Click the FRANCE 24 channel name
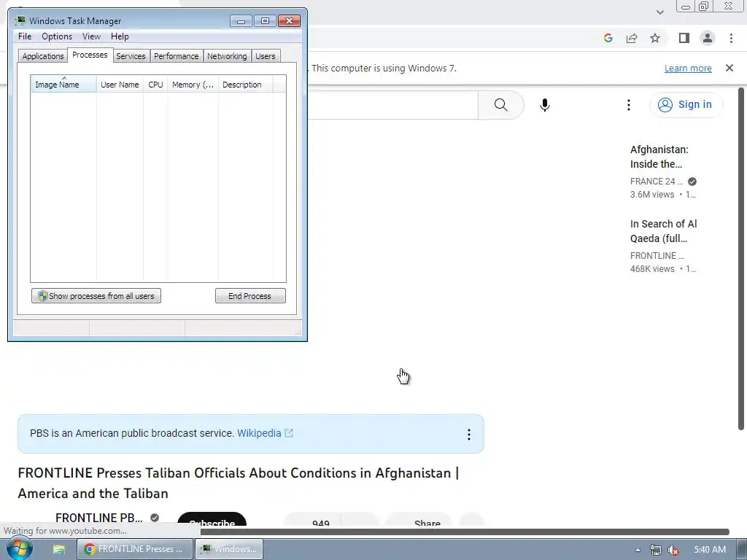This screenshot has width=747, height=560. pos(656,182)
